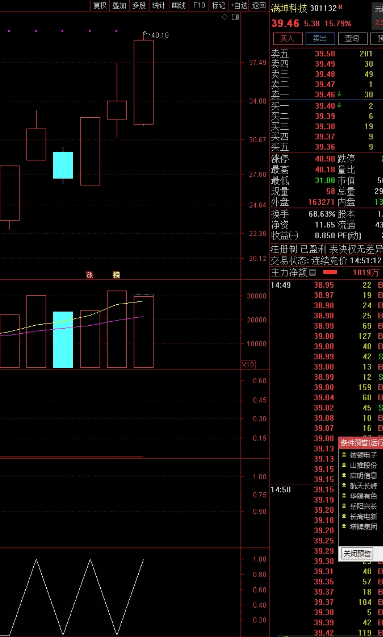Open the 多股 multi-stock view
The height and width of the screenshot is (637, 383).
tap(139, 5)
